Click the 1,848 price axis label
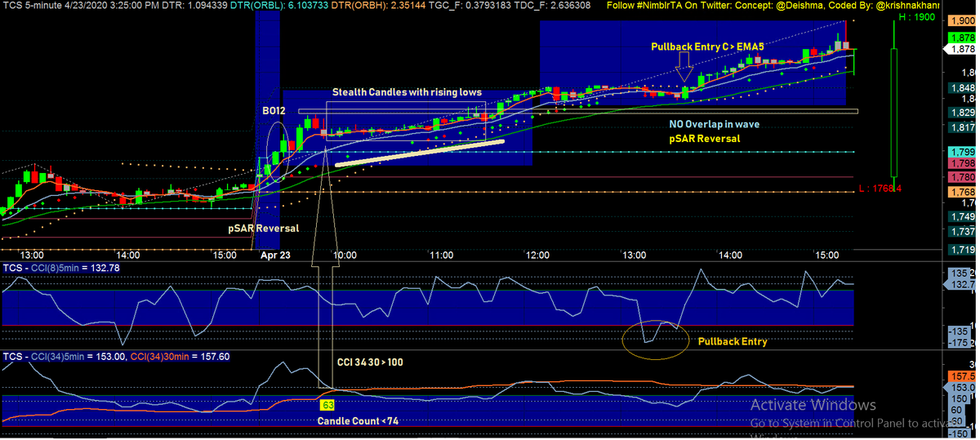Image resolution: width=980 pixels, height=440 pixels. tap(962, 88)
